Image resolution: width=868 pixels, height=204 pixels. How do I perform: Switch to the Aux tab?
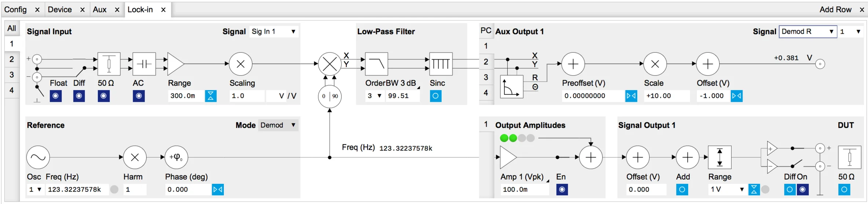100,10
